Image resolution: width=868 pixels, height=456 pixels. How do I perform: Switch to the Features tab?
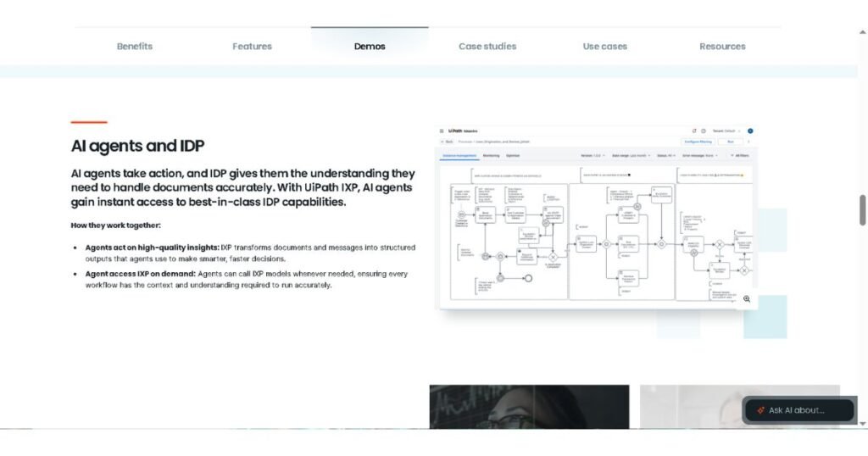(252, 47)
